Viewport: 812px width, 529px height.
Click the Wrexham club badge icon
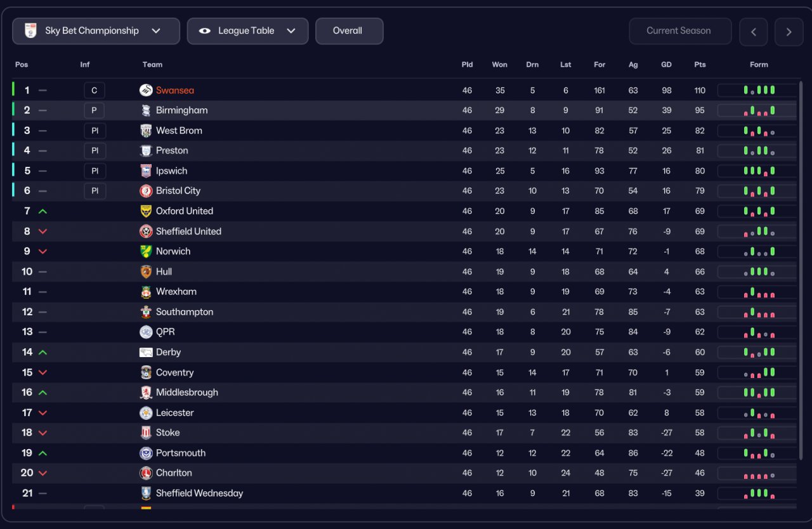pos(146,292)
